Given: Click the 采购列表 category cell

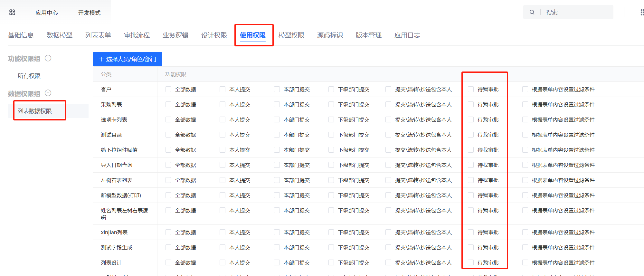Looking at the screenshot, I should pos(125,104).
